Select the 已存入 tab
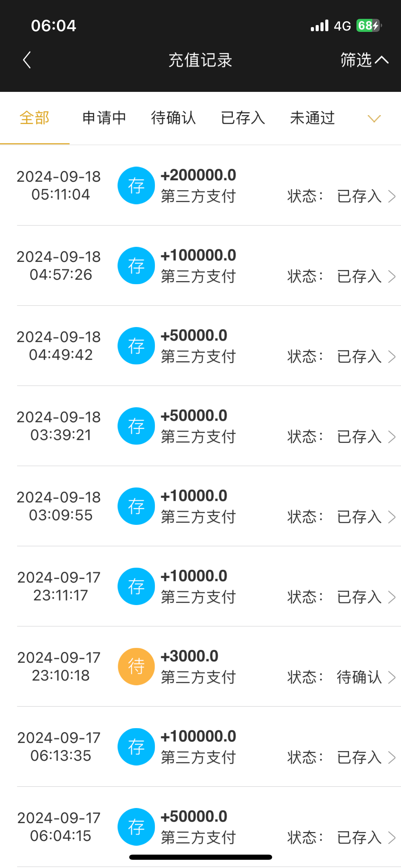 (x=243, y=118)
